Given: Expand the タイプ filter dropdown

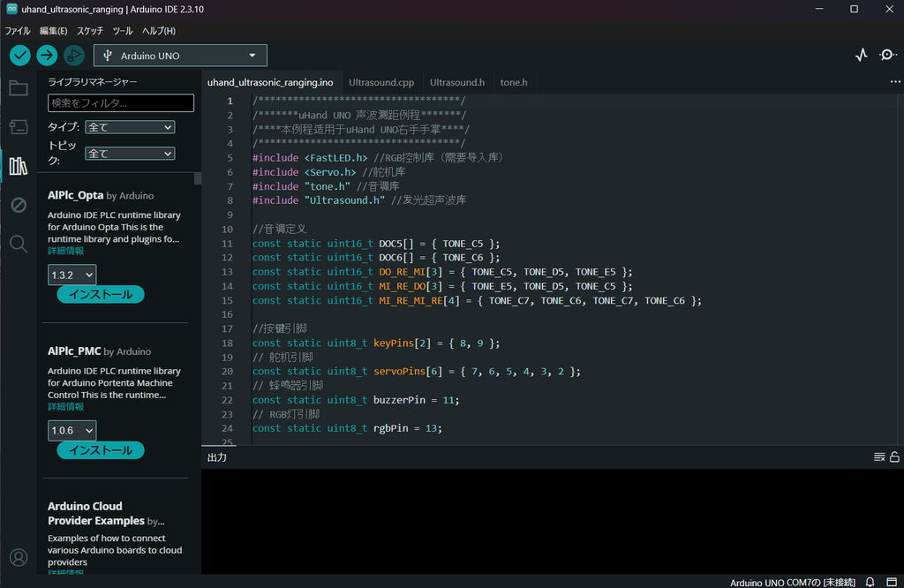Looking at the screenshot, I should pos(130,127).
